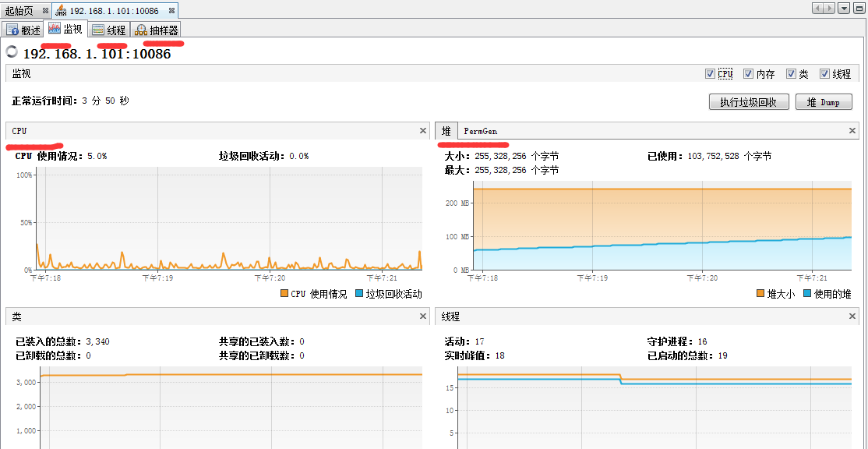Click the 守护进程 16 value

coord(703,341)
